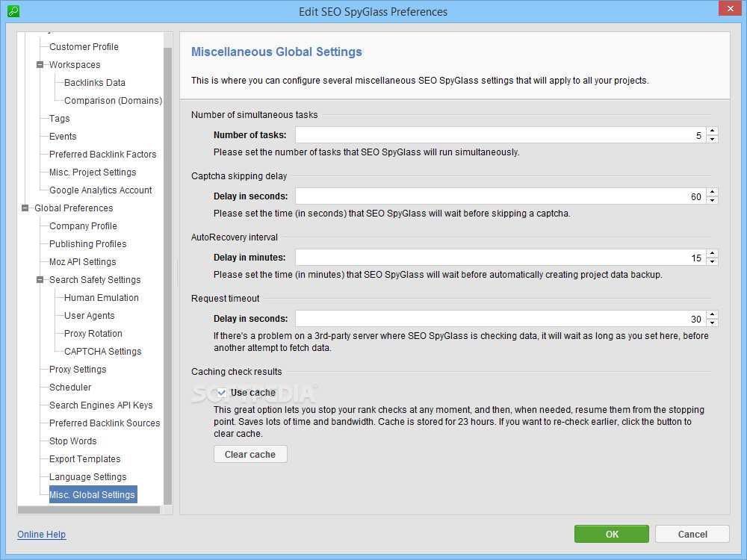Open Search Engines API Keys settings
Viewport: 747px width, 560px height.
(x=101, y=405)
